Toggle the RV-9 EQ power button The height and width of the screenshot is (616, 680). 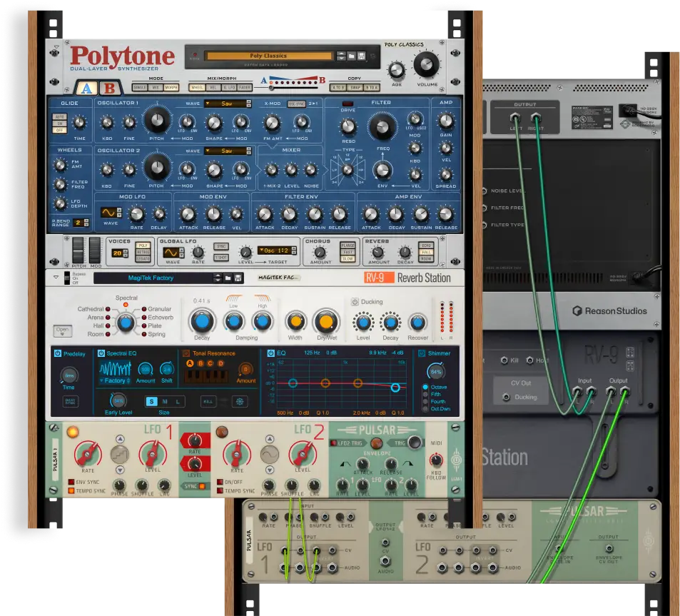(x=270, y=353)
